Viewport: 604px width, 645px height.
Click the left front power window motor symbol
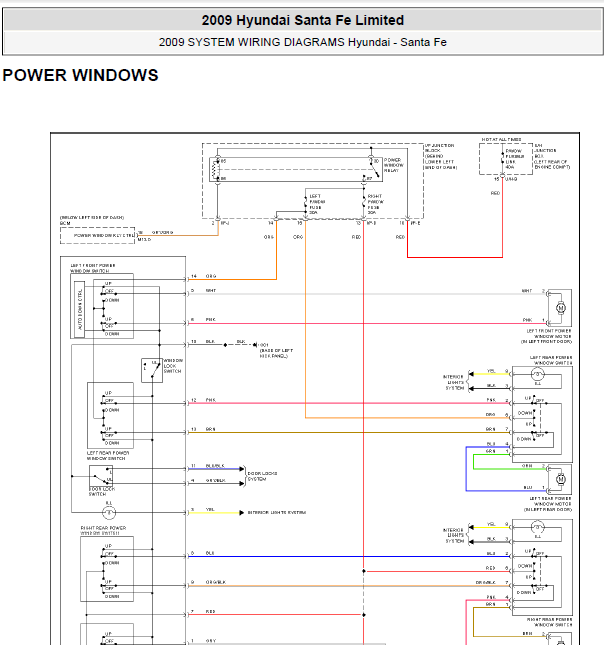[x=560, y=308]
